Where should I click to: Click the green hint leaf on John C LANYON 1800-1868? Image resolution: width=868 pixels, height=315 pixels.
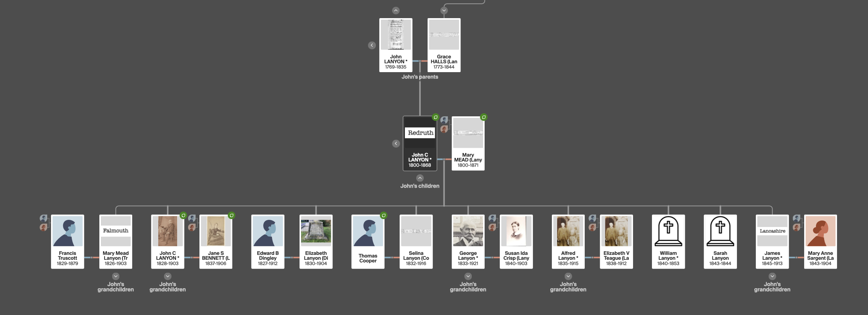point(436,117)
